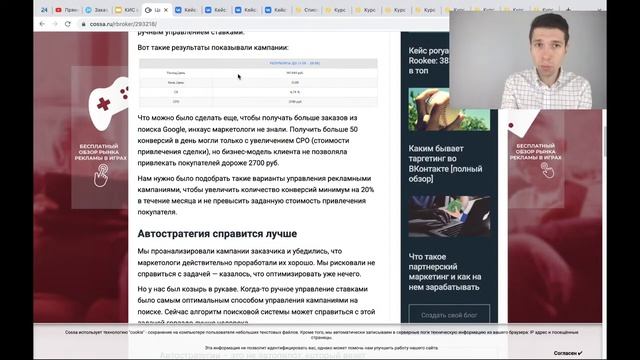Open right banner 'Бесплатный обзор рынка рекламы в играх'
This screenshot has width=640, height=360.
[x=536, y=151]
